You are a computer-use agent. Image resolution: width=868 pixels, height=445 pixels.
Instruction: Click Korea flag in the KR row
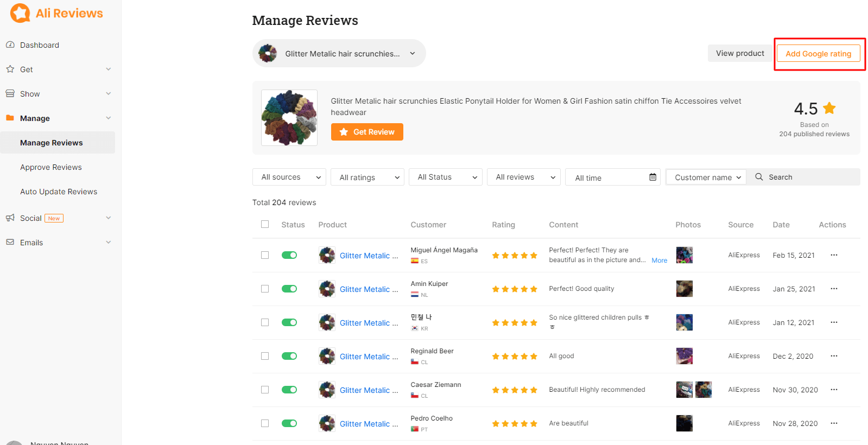click(415, 328)
